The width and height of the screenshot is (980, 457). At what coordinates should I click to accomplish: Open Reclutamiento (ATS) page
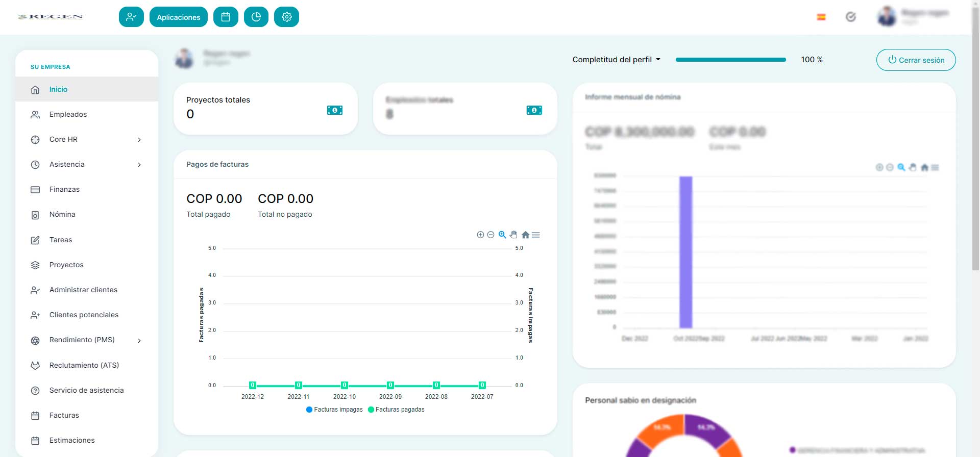coord(87,365)
